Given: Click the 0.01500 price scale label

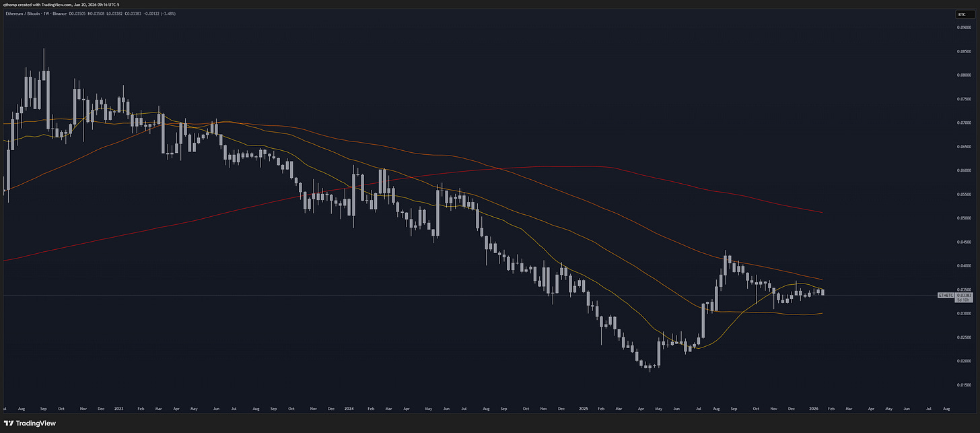Looking at the screenshot, I should point(963,385).
